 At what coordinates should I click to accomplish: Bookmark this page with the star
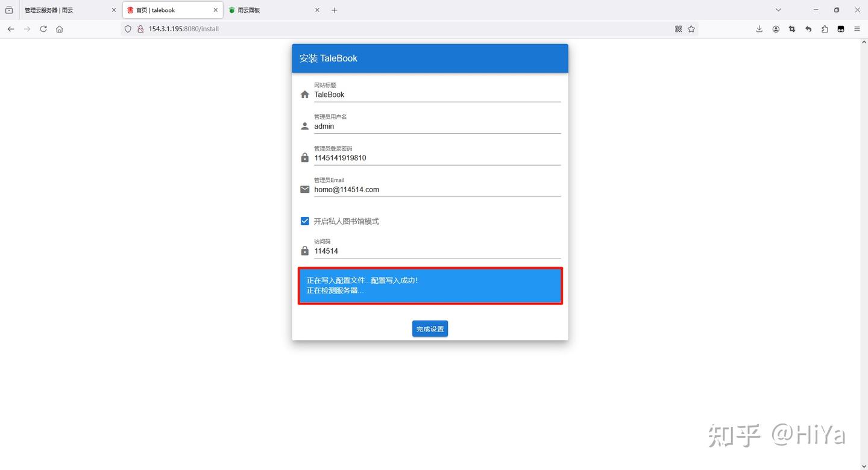coord(691,29)
